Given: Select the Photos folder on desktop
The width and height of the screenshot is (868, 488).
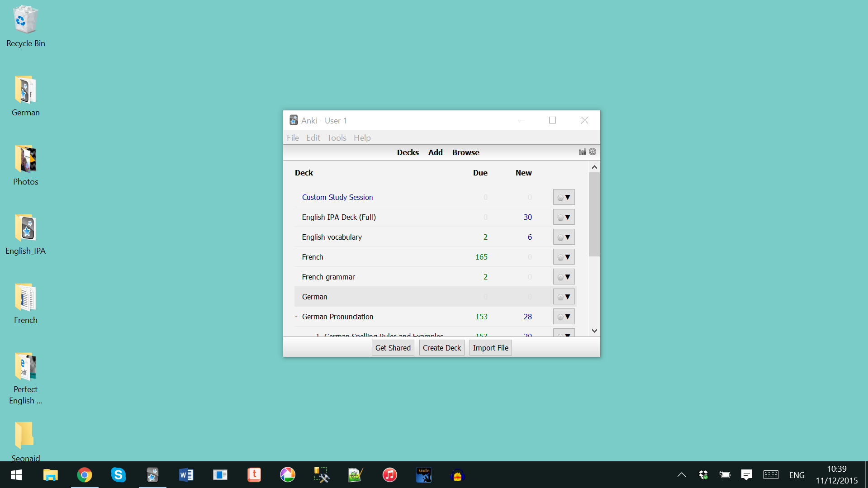Looking at the screenshot, I should 26,165.
